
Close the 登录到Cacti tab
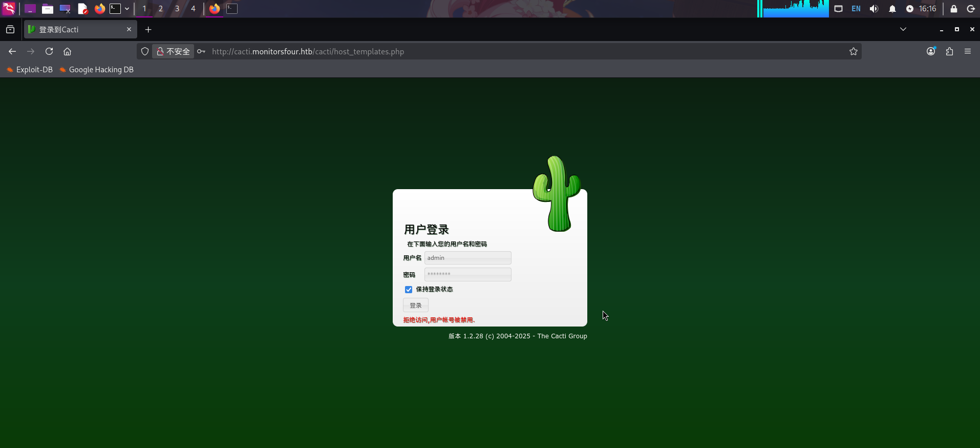point(129,29)
